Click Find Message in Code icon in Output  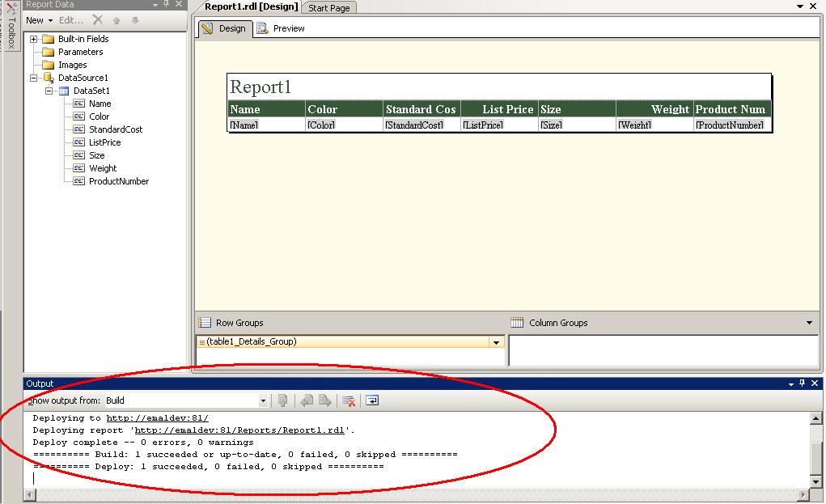pos(283,400)
